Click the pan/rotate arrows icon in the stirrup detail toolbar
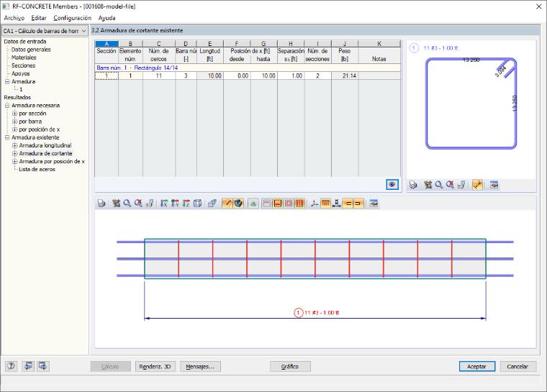This screenshot has height=392, width=547. 461,185
